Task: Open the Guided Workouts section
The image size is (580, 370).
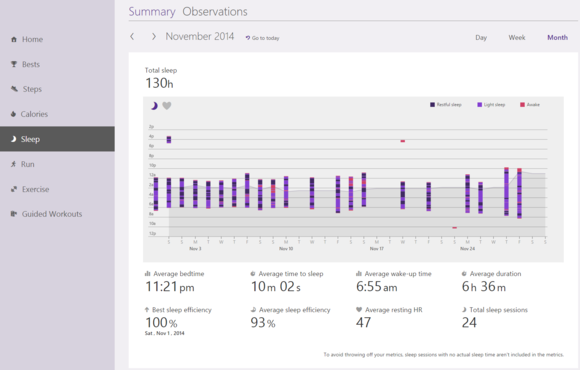Action: [x=57, y=214]
